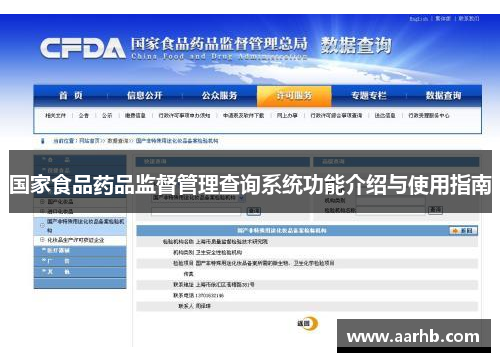Click 数据查询 in the breadcrumb
The width and height of the screenshot is (500, 362).
(x=118, y=141)
